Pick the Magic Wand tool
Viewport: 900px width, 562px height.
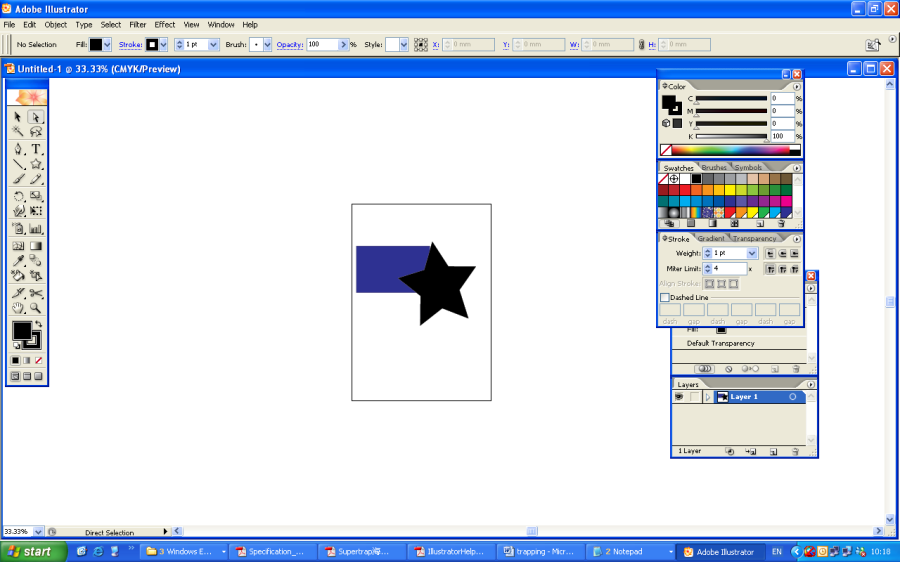coord(18,132)
